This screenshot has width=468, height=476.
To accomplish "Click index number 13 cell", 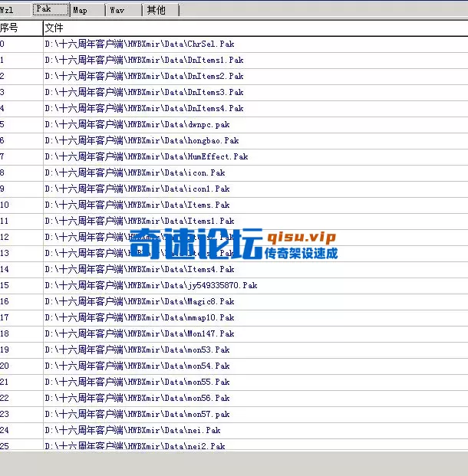I will [21, 254].
